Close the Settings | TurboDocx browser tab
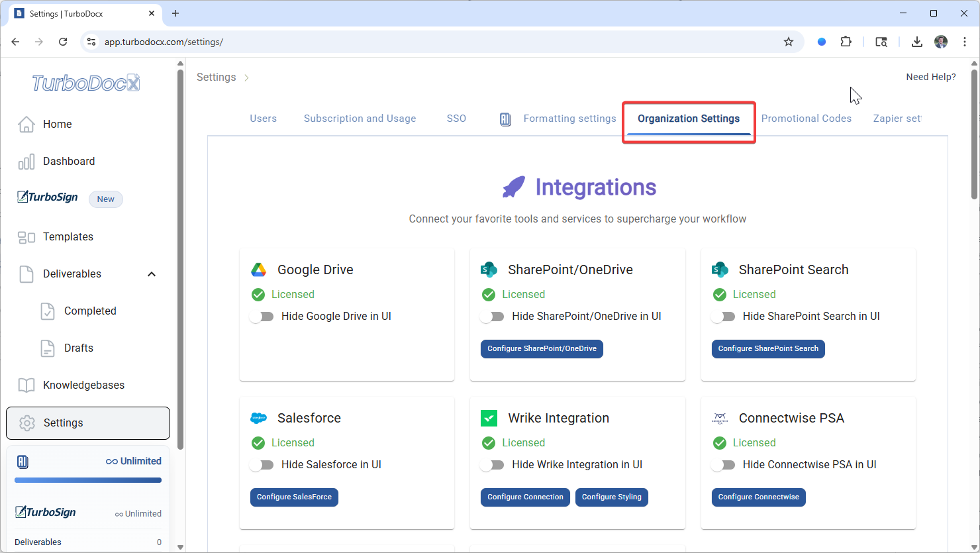 [x=152, y=13]
